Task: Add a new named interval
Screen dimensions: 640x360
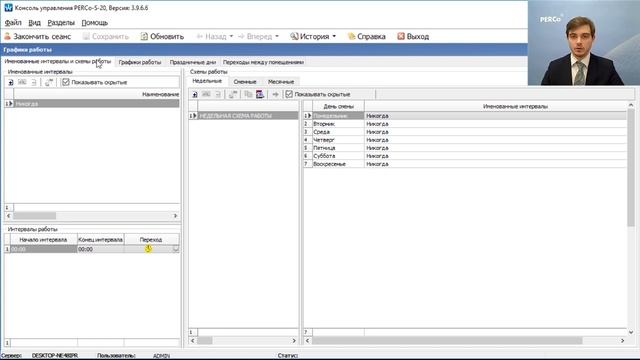Action: [x=11, y=82]
